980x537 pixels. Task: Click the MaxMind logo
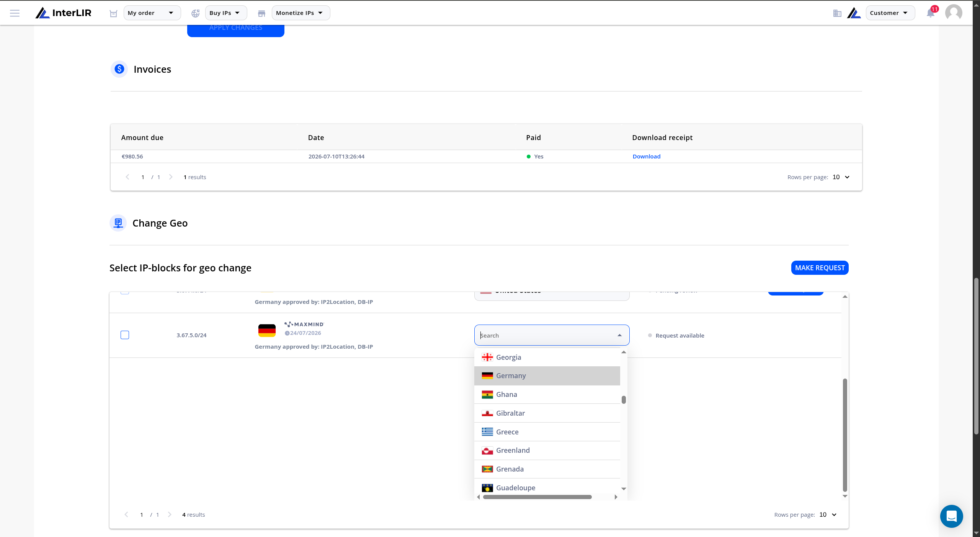tap(304, 324)
